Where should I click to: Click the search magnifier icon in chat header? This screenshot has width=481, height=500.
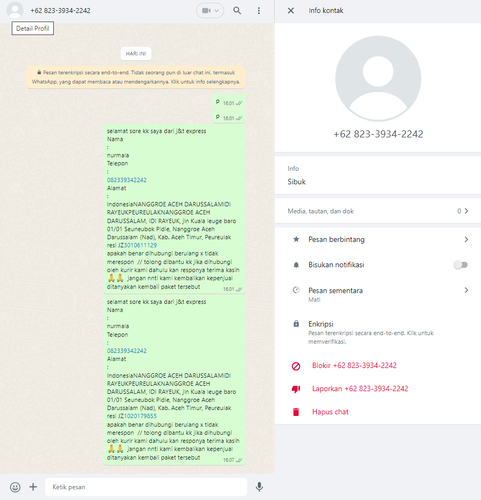click(237, 11)
